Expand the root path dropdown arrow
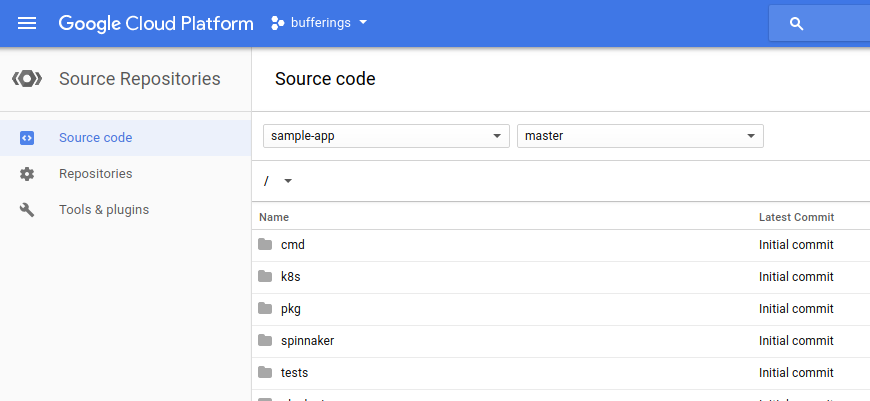Image resolution: width=870 pixels, height=401 pixels. [x=288, y=181]
